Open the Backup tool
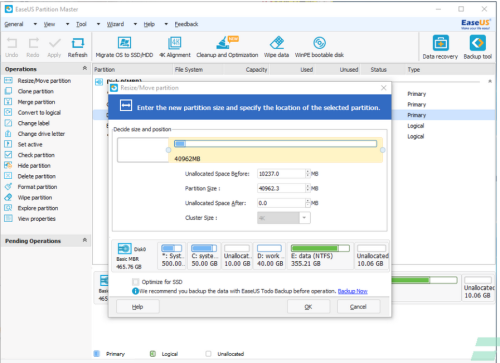The height and width of the screenshot is (363, 500). tap(478, 47)
